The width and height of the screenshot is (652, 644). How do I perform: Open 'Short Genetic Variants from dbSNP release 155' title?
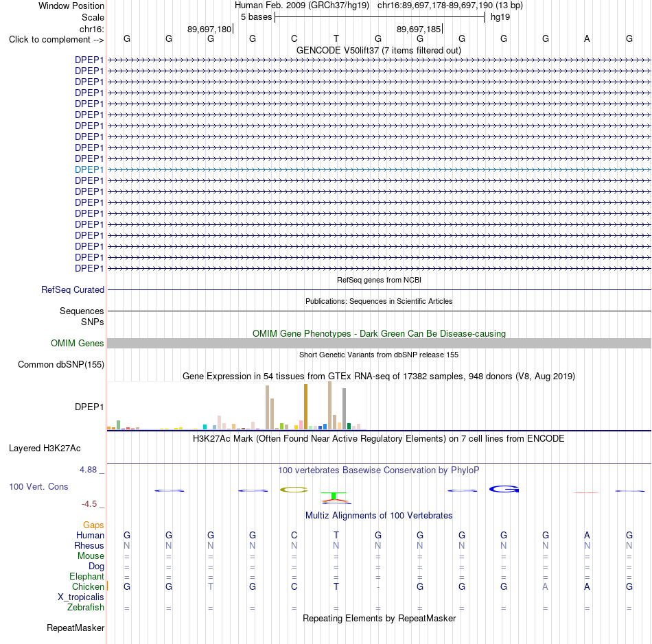(x=379, y=355)
